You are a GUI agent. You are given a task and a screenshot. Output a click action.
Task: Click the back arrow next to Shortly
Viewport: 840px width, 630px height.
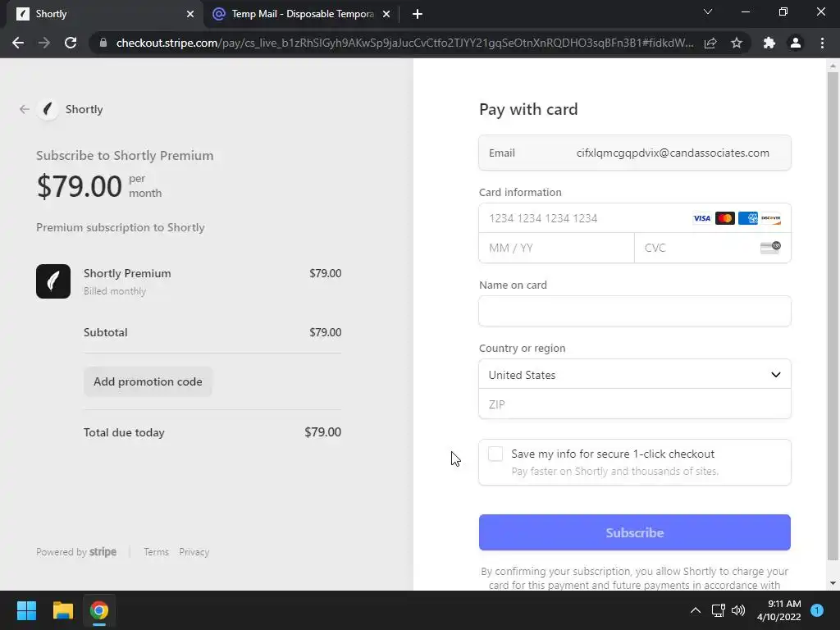coord(25,109)
